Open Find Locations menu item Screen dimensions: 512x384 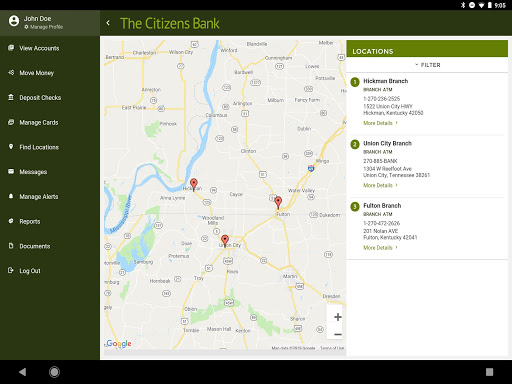click(39, 147)
